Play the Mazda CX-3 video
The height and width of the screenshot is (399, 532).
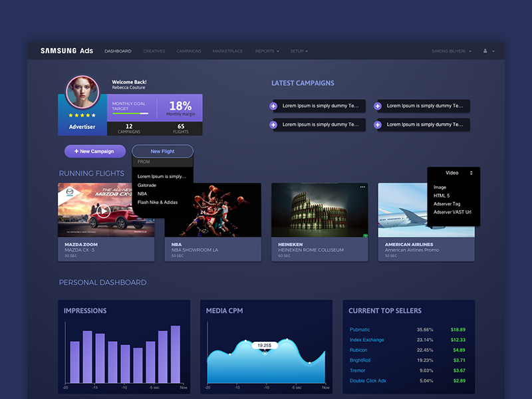104,211
